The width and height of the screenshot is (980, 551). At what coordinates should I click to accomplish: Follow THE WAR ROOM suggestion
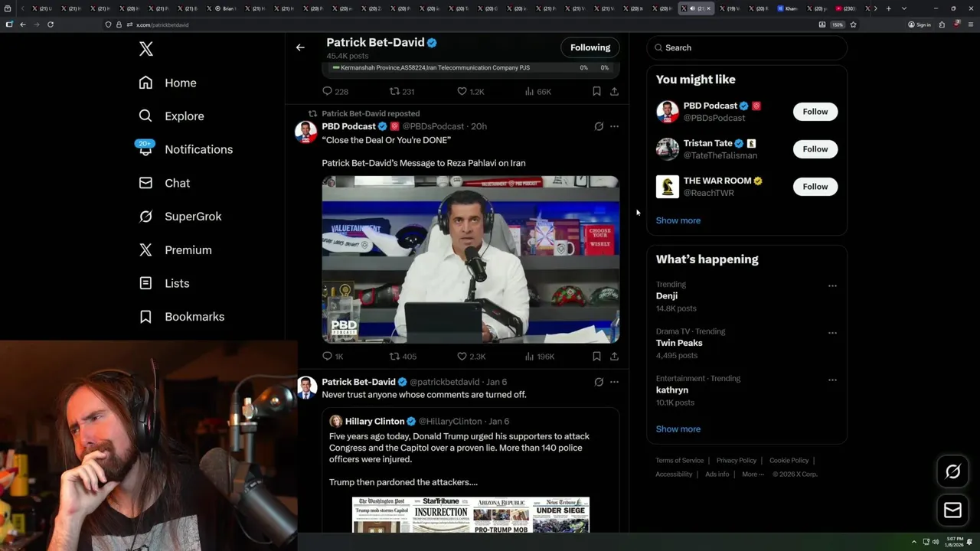815,187
